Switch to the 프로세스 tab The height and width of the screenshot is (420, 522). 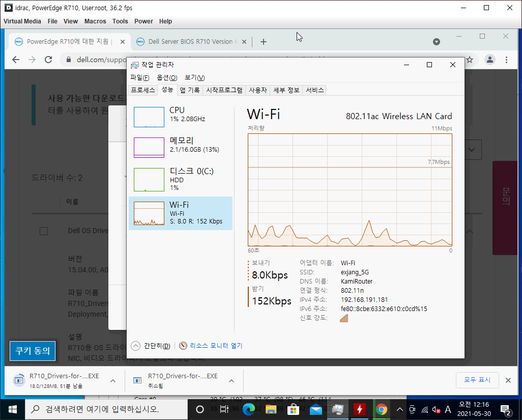pos(143,90)
